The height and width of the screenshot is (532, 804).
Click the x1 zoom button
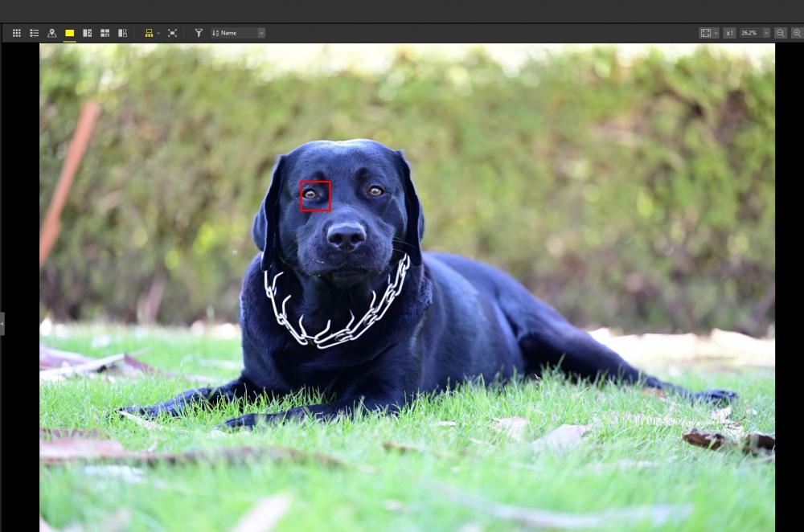(x=729, y=33)
